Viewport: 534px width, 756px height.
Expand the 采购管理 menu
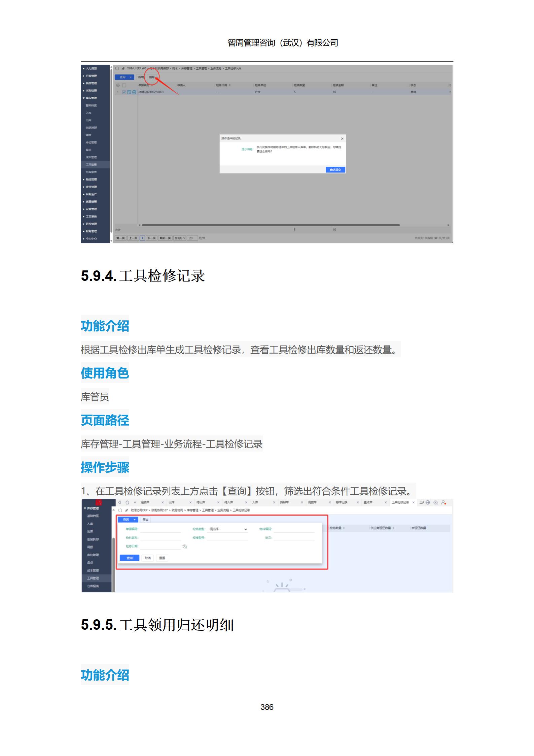pyautogui.click(x=90, y=91)
